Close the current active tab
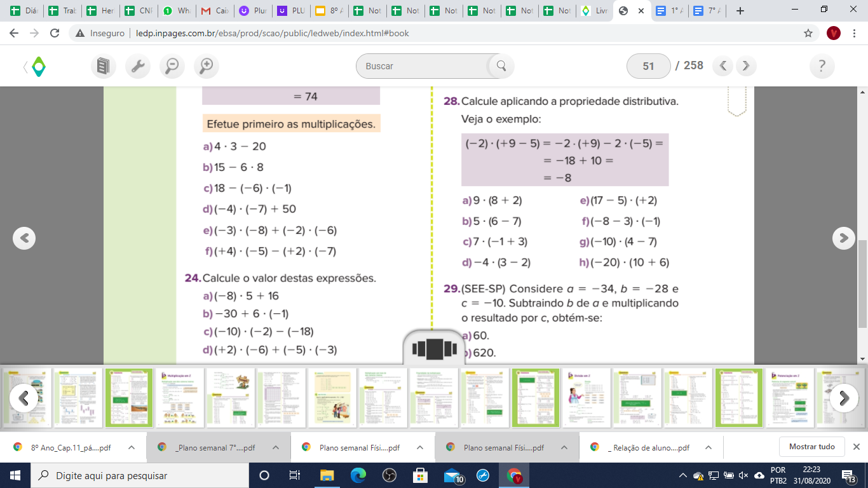The height and width of the screenshot is (488, 868). pos(641,11)
